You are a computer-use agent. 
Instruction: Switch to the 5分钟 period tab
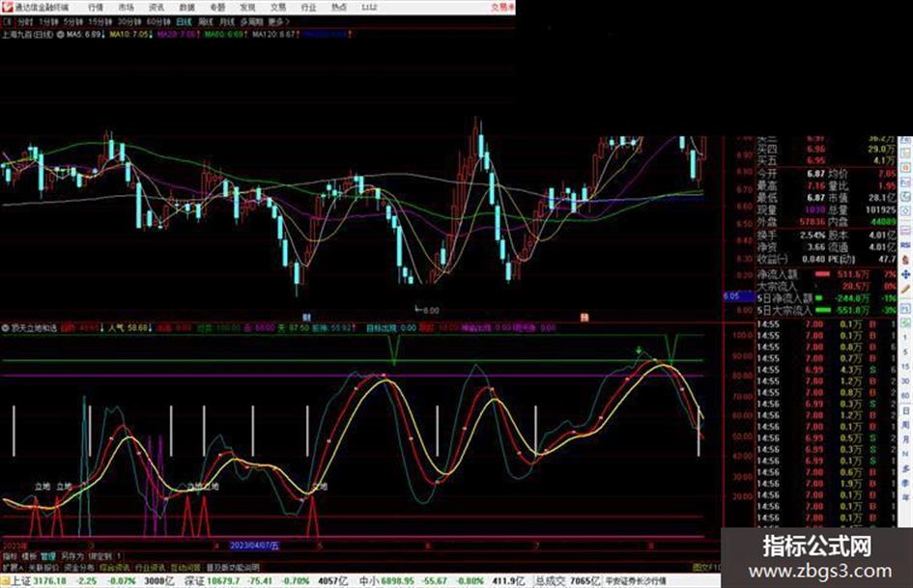(x=73, y=21)
